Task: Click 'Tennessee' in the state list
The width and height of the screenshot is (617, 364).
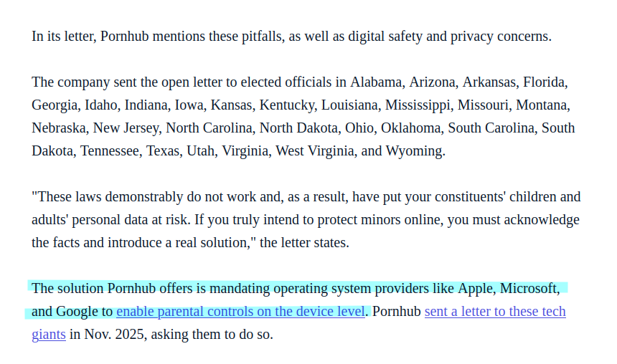Action: click(x=110, y=151)
